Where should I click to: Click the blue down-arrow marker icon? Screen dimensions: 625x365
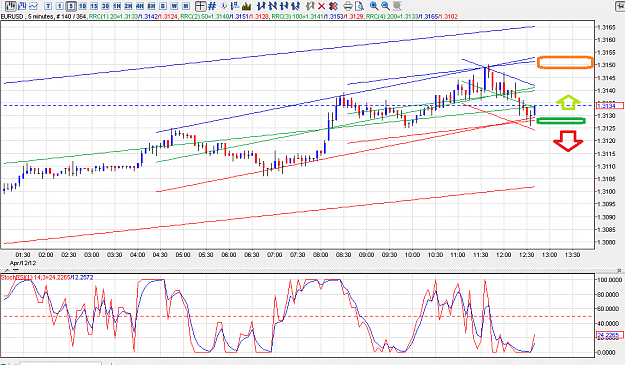224,6
